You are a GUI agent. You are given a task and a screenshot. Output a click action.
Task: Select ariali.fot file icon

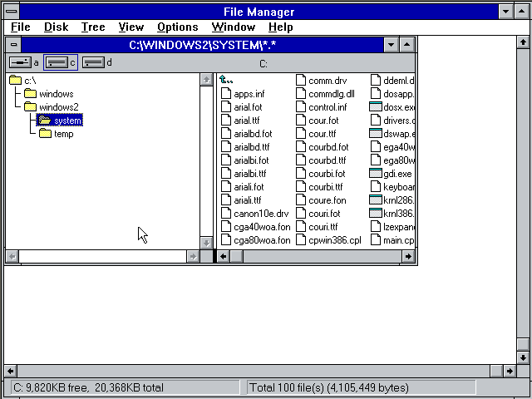(226, 186)
